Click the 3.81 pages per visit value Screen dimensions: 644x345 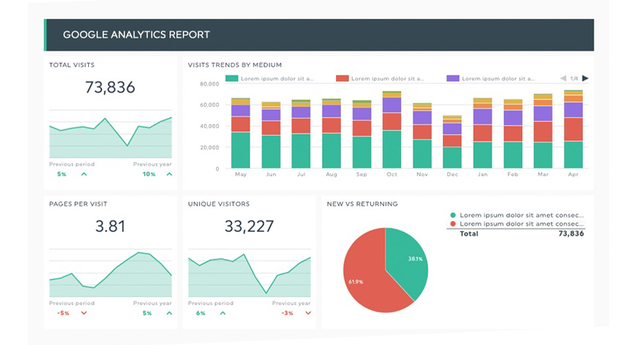(110, 226)
